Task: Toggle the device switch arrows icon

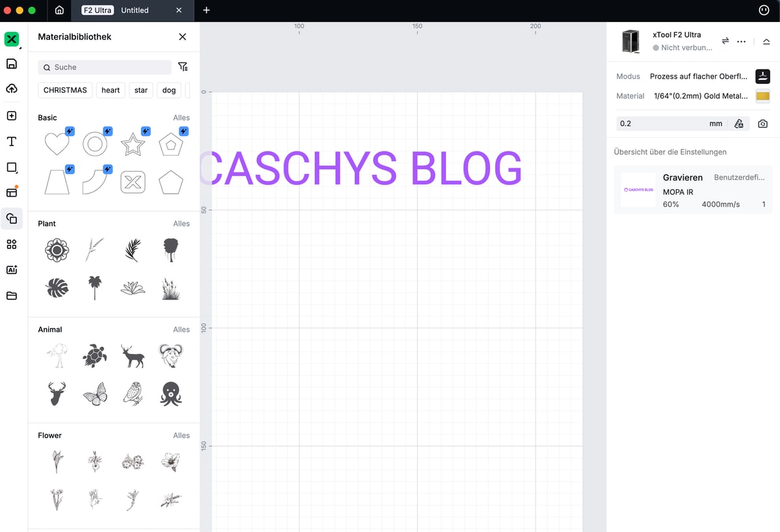Action: coord(725,41)
